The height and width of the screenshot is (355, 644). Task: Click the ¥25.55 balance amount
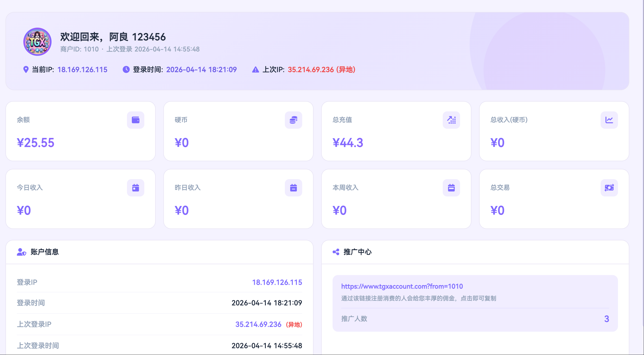(36, 143)
